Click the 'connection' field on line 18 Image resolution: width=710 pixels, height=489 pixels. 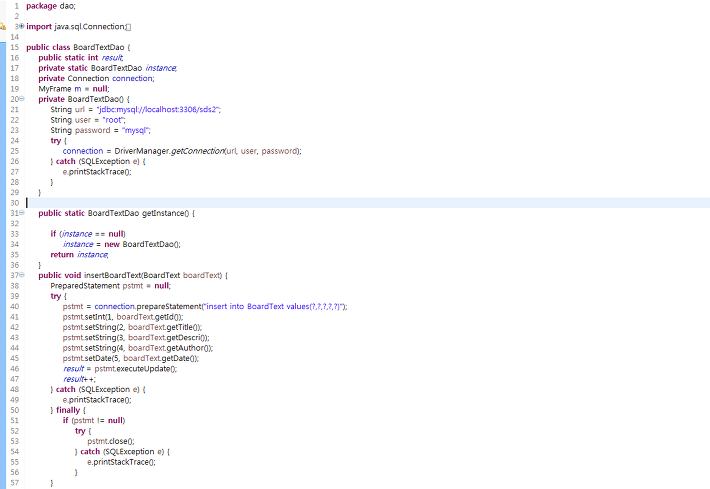pyautogui.click(x=133, y=78)
